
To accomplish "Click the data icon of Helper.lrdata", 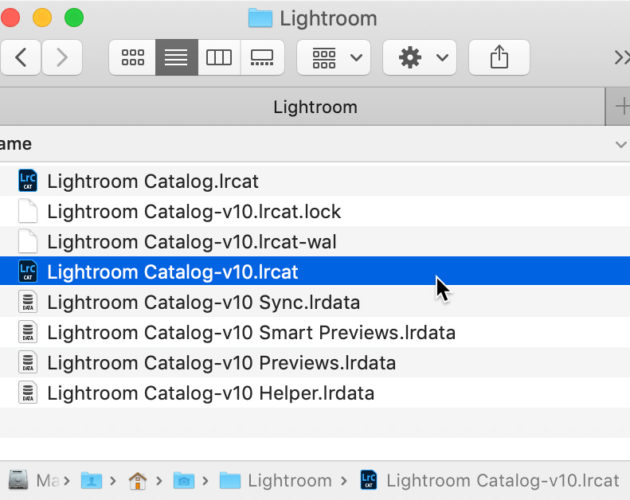I will (28, 393).
